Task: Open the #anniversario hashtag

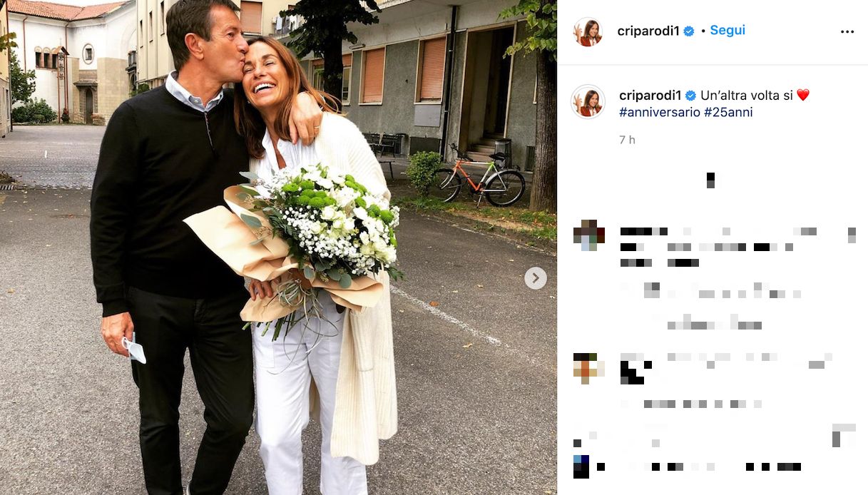Action: pyautogui.click(x=660, y=113)
